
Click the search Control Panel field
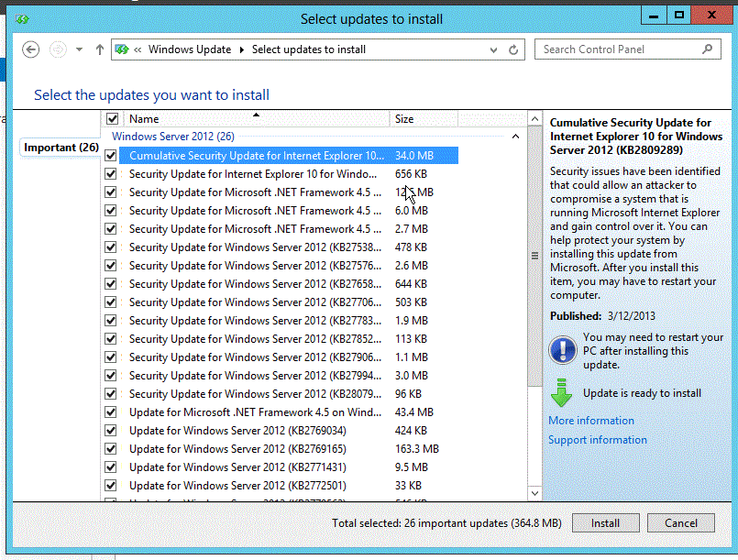614,49
